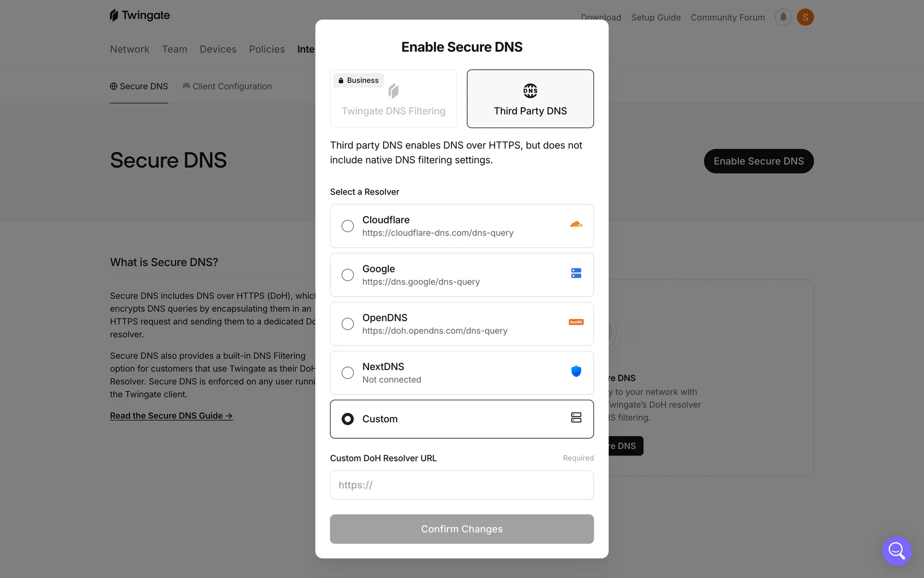The height and width of the screenshot is (578, 924).
Task: Switch to Client Configuration tab
Action: pyautogui.click(x=227, y=86)
